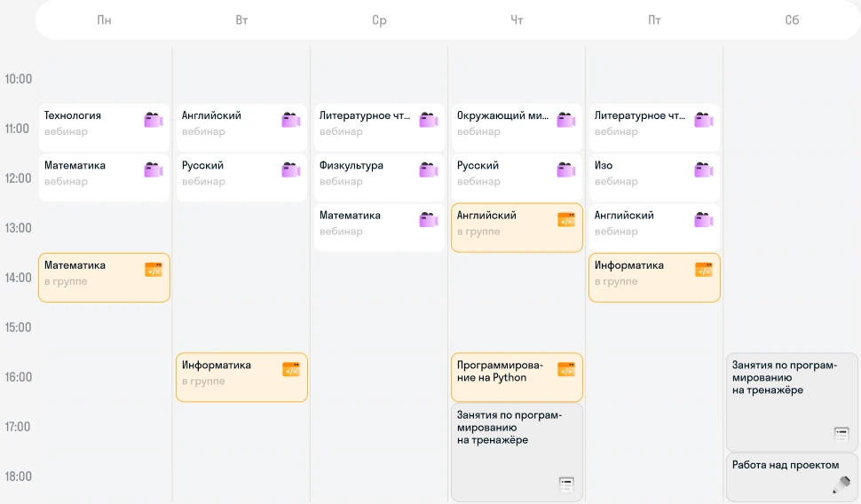The image size is (861, 504).
Task: Click the code icon on Friday Информатика
Action: 704,270
